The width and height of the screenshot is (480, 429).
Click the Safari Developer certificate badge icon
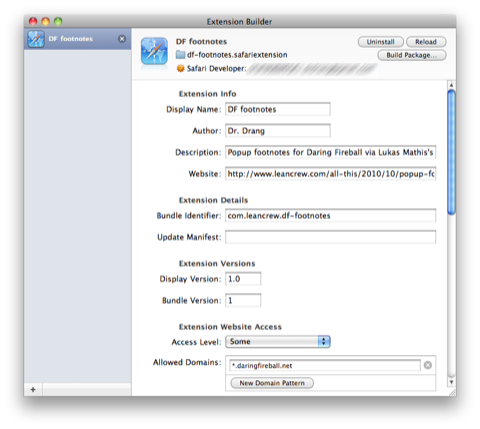(x=180, y=68)
